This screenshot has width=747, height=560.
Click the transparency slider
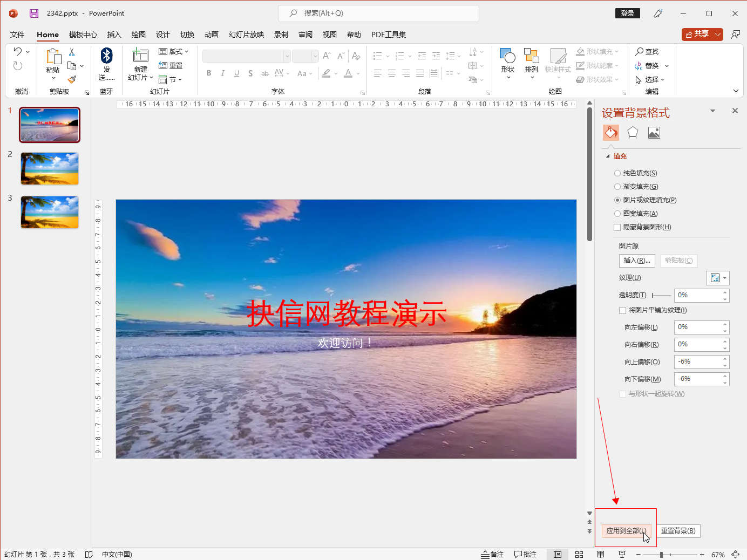661,295
